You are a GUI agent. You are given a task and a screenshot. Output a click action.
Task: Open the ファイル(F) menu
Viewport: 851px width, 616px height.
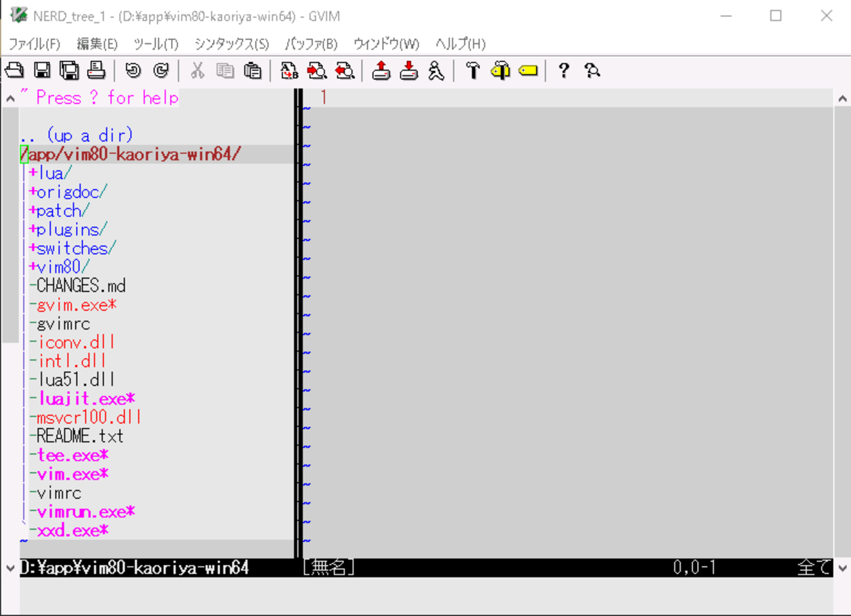click(34, 44)
